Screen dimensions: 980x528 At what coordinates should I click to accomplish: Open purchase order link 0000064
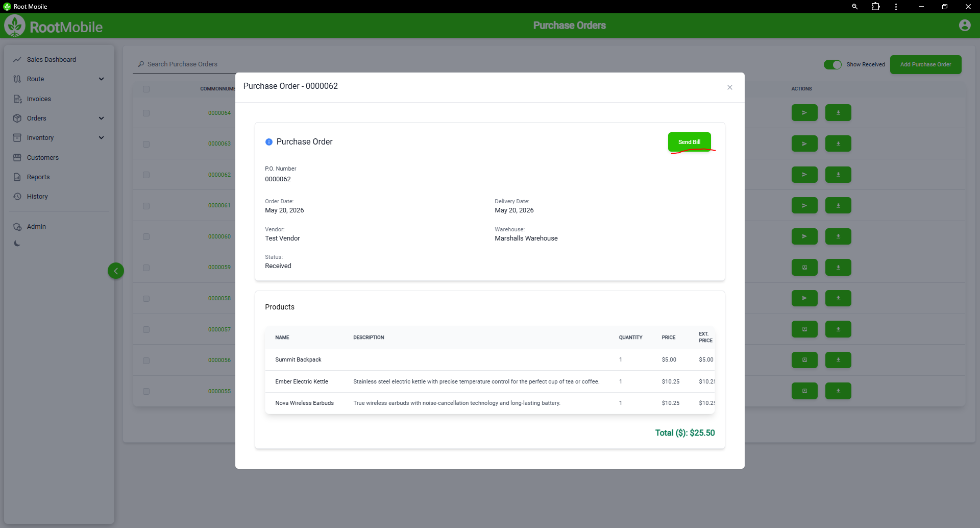219,113
